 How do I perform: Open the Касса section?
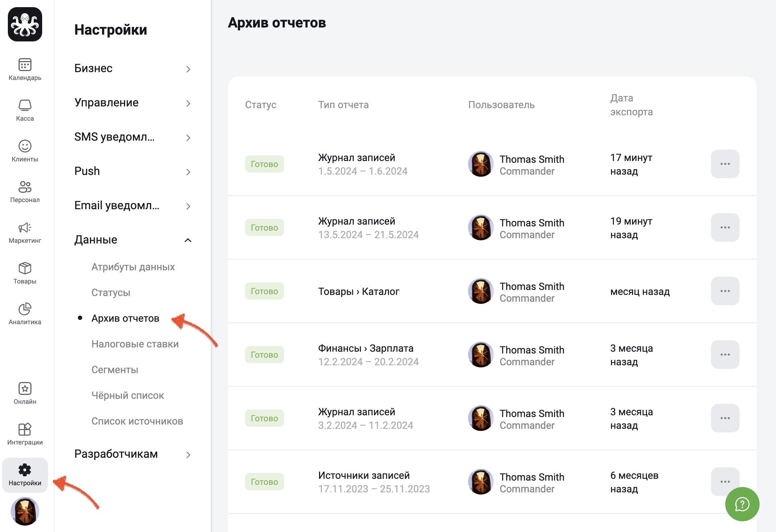point(25,110)
